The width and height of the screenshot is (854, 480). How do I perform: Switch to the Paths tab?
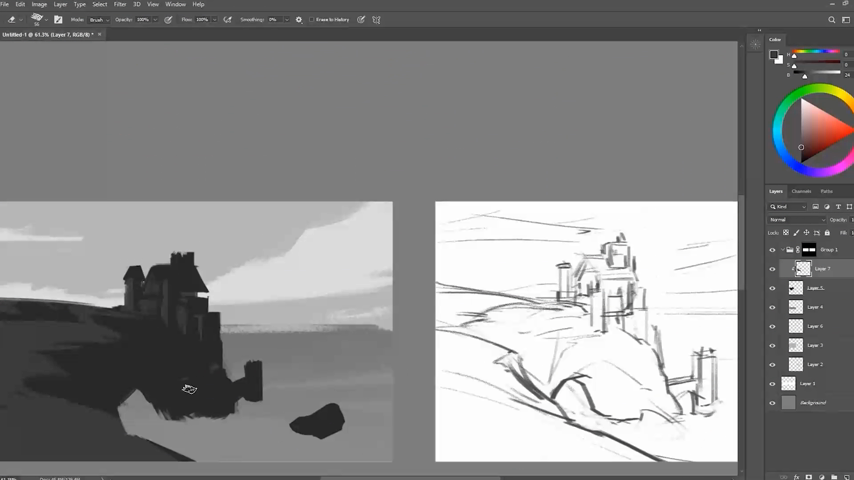click(826, 191)
